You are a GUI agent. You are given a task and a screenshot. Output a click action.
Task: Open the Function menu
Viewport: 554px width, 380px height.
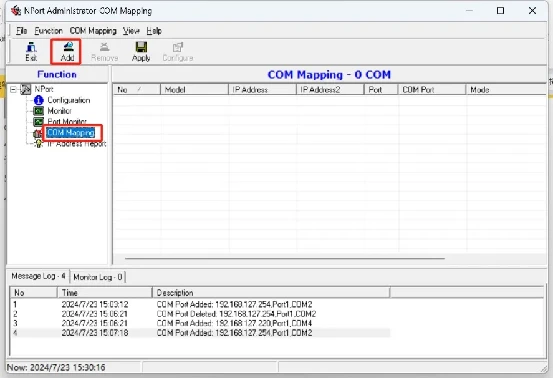pyautogui.click(x=48, y=31)
